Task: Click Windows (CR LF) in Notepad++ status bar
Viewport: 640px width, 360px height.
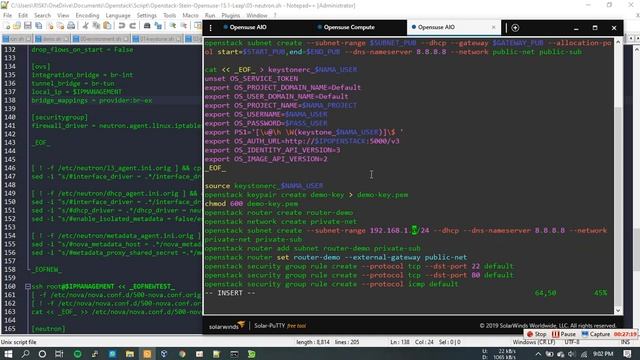Action: tap(533, 342)
